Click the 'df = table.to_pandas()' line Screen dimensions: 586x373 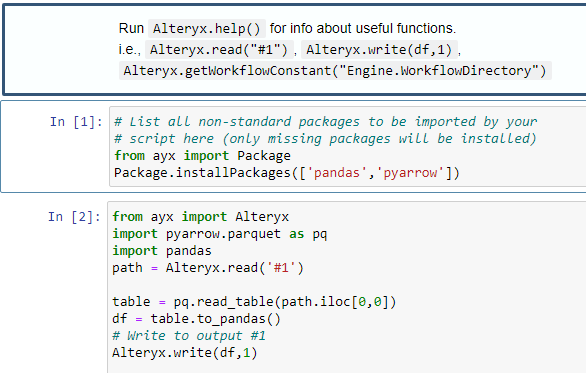click(x=196, y=319)
